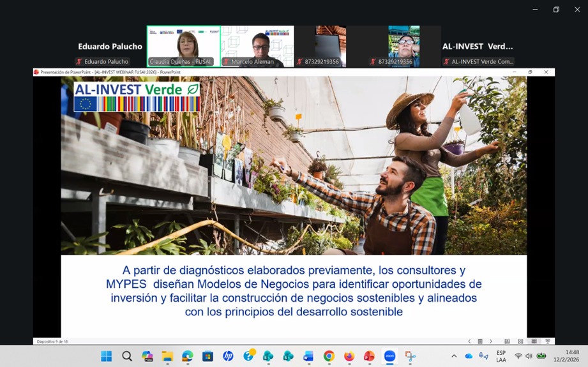This screenshot has height=367, width=588.
Task: Click AL-INVEST Verde logo on the slide
Action: click(137, 97)
